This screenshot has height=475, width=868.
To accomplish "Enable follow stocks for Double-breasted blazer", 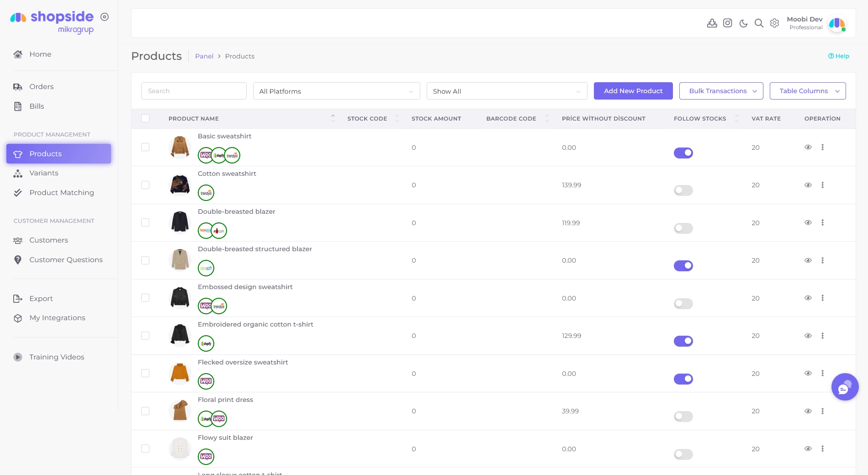I will [683, 228].
